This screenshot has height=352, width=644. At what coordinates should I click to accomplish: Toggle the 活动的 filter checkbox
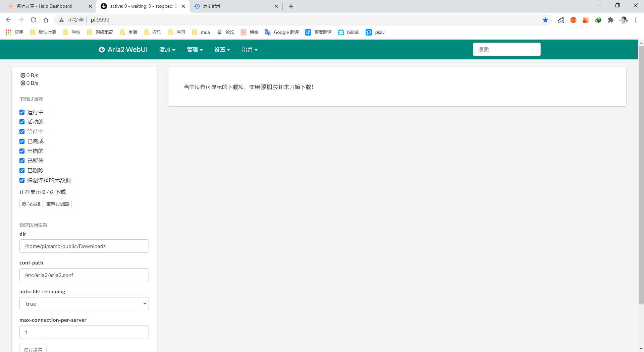22,122
